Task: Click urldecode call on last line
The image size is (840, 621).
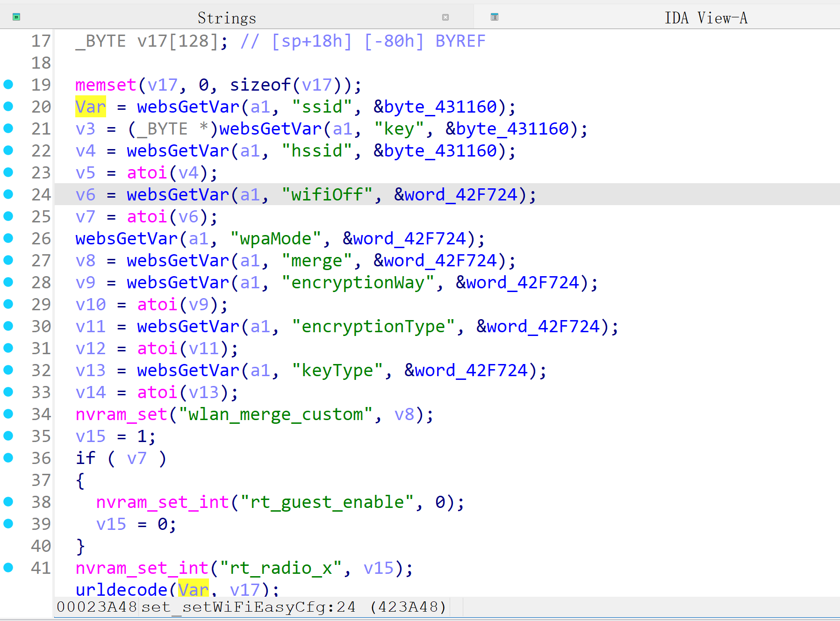Action: [x=121, y=589]
